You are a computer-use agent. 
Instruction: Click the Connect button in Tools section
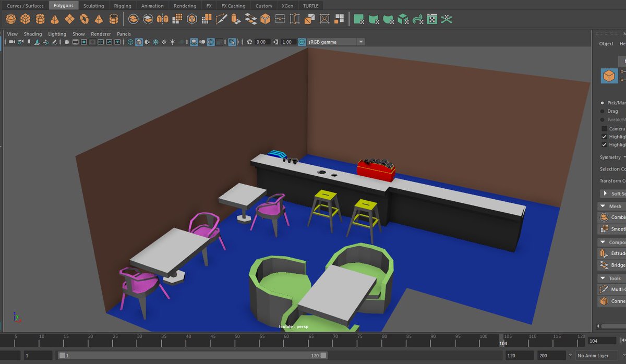click(612, 301)
